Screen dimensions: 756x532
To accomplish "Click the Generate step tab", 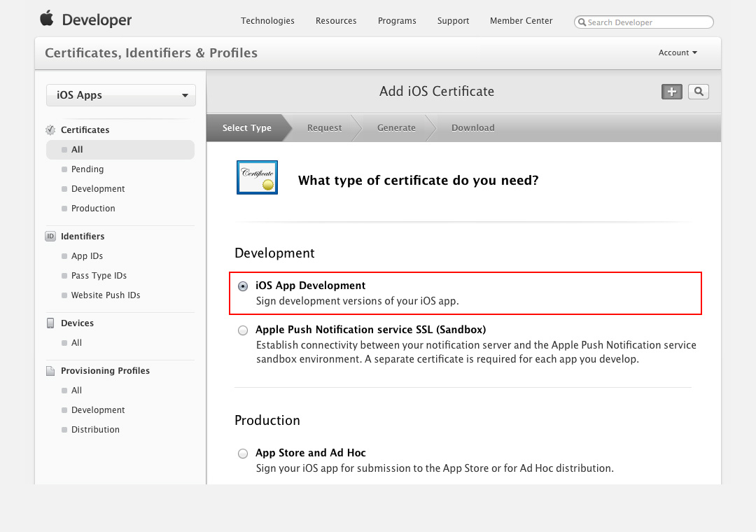I will 396,128.
